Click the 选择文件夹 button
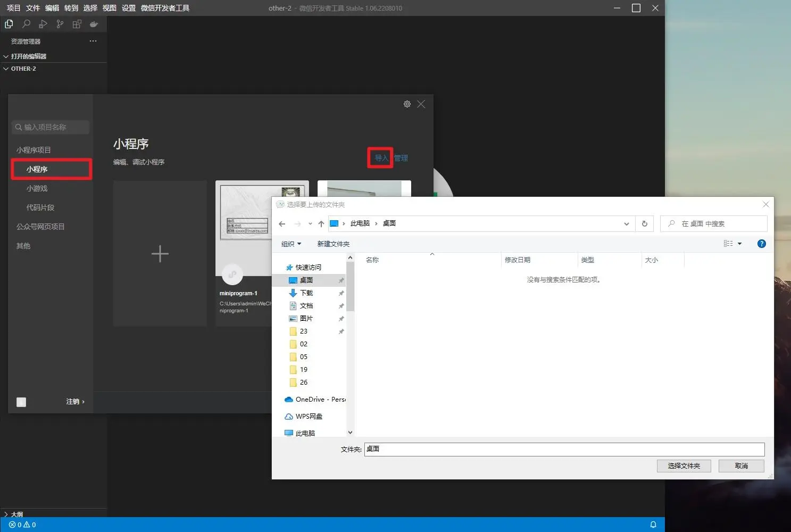The width and height of the screenshot is (791, 532). [684, 466]
